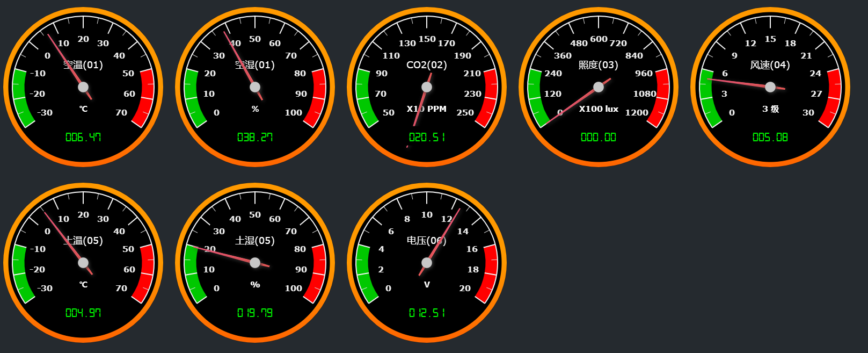Select the V unit label on voltage gauge
Viewport: 868px width, 353px height.
point(427,285)
